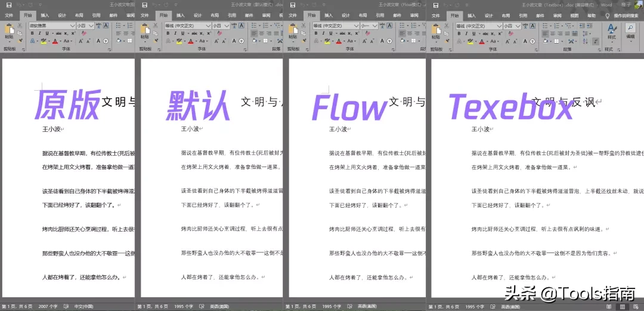This screenshot has width=644, height=311.
Task: Open font name dropdown in Textbox window
Action: pyautogui.click(x=500, y=26)
